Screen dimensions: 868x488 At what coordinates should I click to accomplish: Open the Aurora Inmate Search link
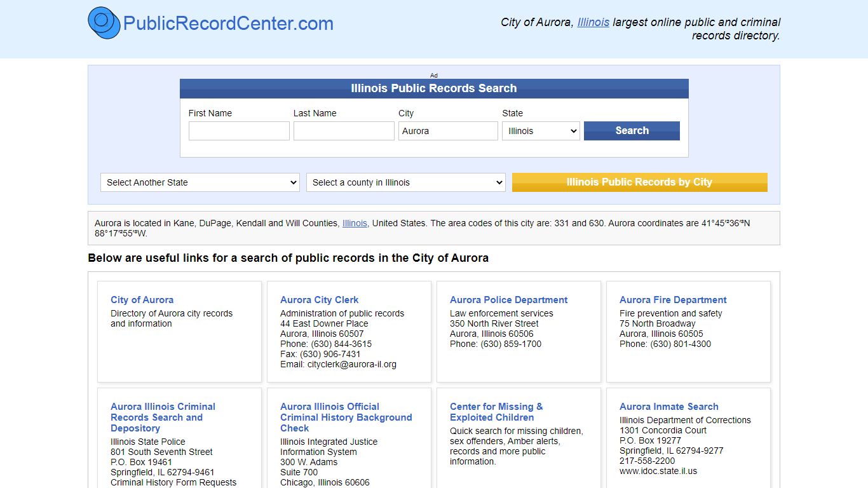pos(668,407)
